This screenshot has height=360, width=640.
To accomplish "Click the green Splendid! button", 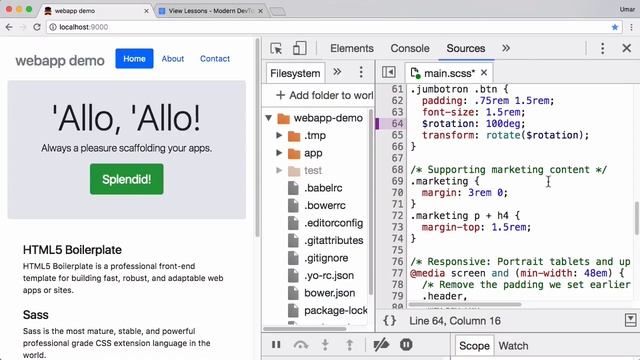I will pos(127,179).
